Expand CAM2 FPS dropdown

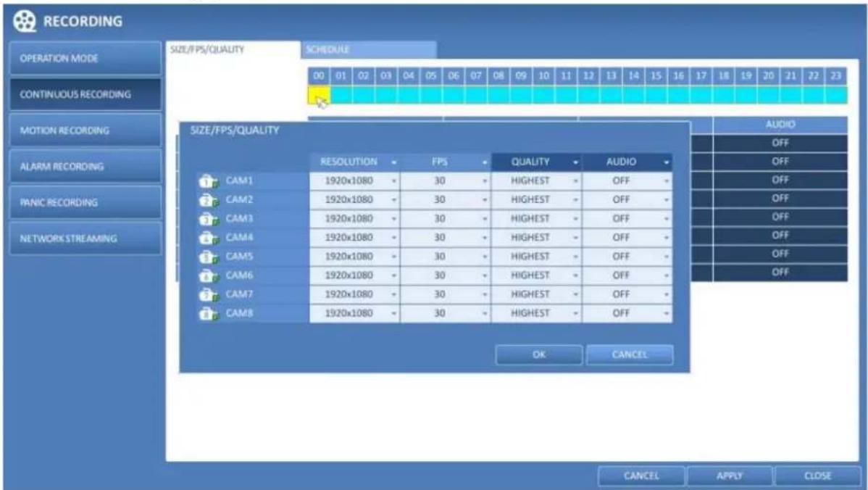(445, 200)
